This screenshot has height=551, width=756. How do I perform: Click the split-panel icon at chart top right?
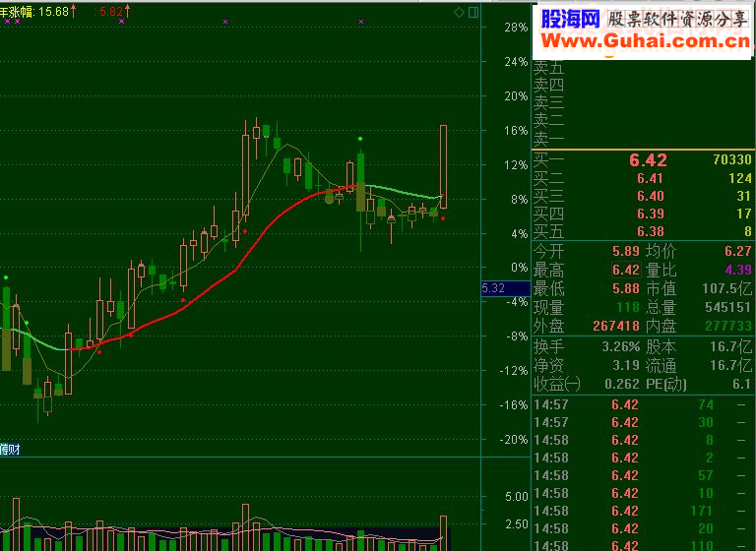point(473,12)
